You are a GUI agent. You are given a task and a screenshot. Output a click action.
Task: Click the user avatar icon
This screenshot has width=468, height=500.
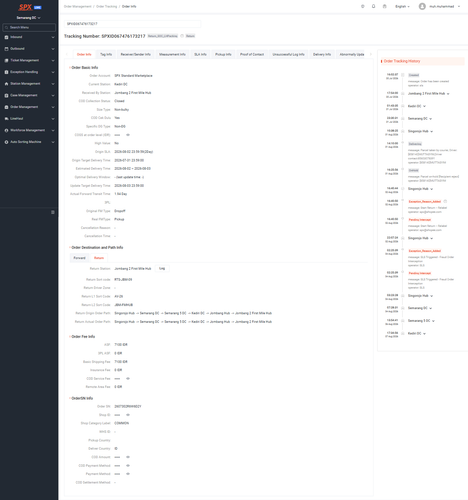pos(422,6)
